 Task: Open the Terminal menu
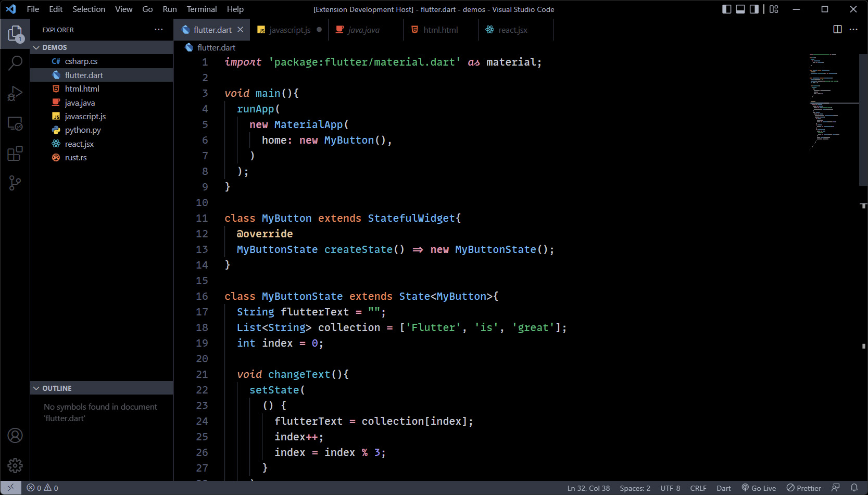tap(202, 9)
